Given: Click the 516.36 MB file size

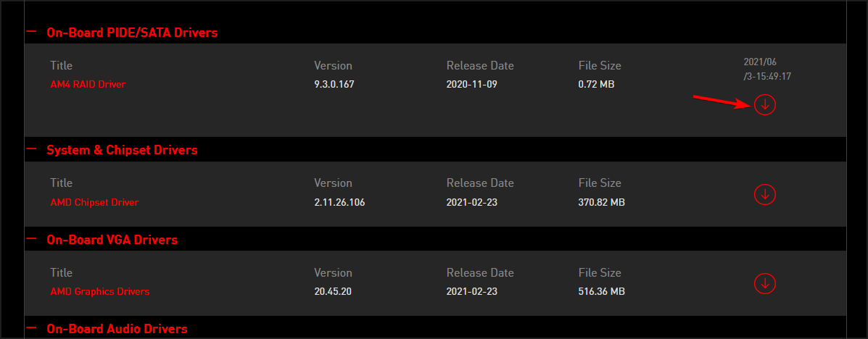Looking at the screenshot, I should tap(601, 291).
